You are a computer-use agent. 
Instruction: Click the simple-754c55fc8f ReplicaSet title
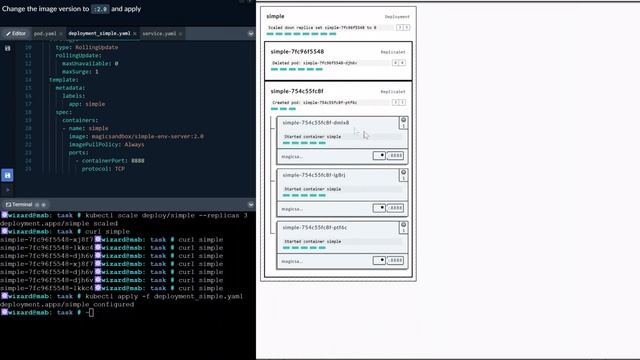(x=297, y=91)
